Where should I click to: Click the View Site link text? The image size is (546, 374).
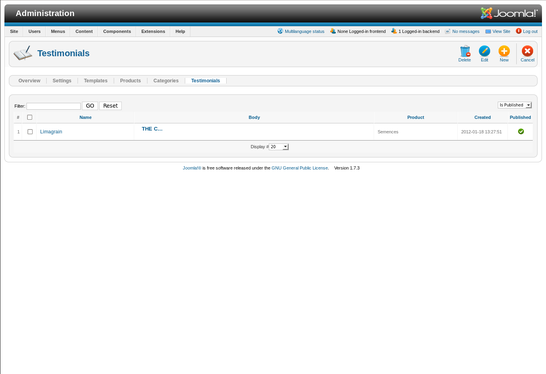(501, 31)
